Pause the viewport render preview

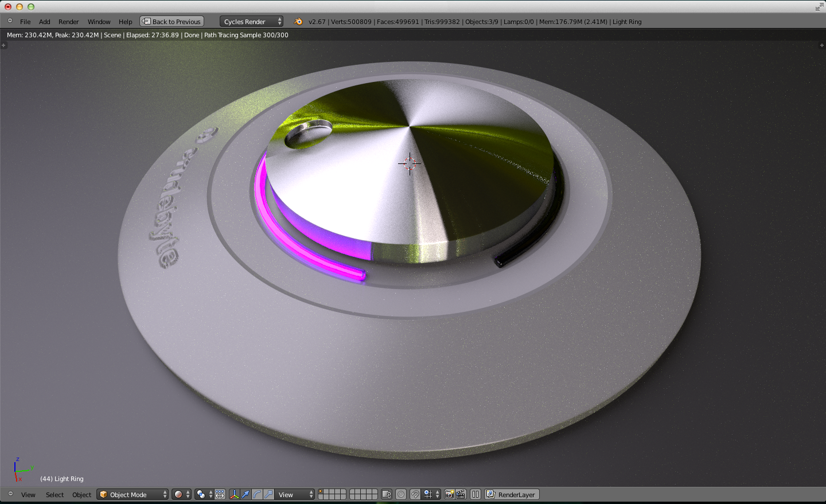(476, 494)
